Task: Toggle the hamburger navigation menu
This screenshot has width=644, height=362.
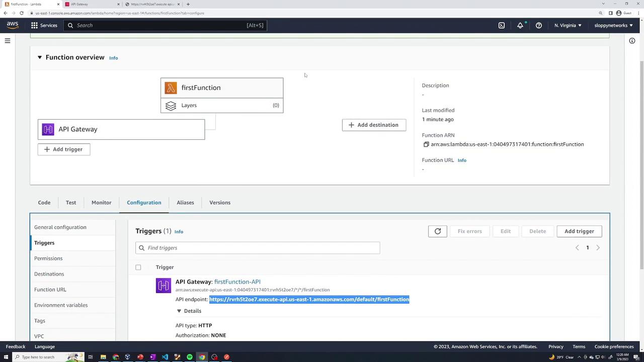Action: [8, 41]
